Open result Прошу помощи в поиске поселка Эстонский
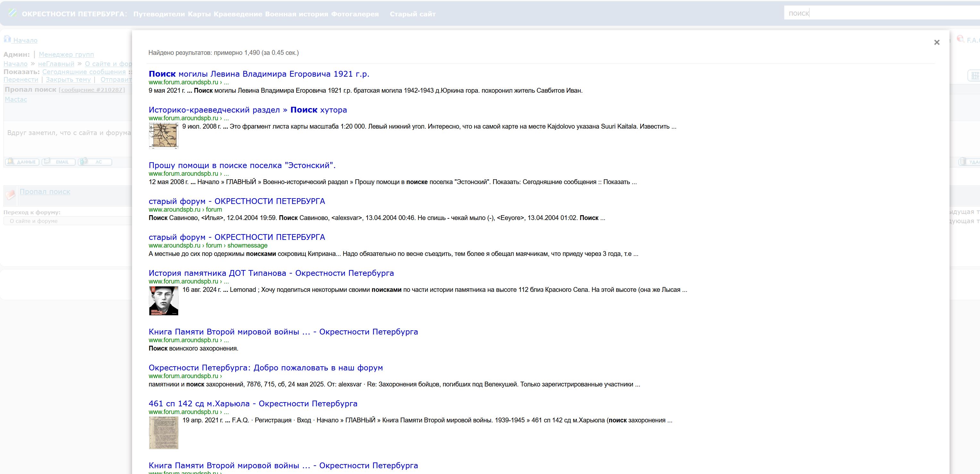The height and width of the screenshot is (474, 980). coord(242,165)
